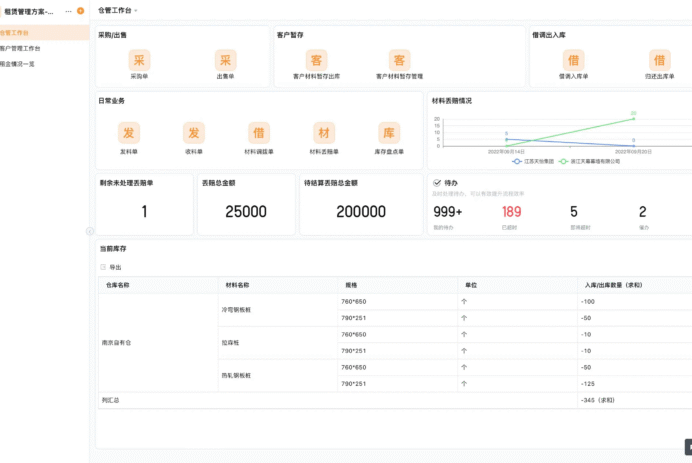
Task: Click the 待办 checkmark icon
Action: [437, 183]
